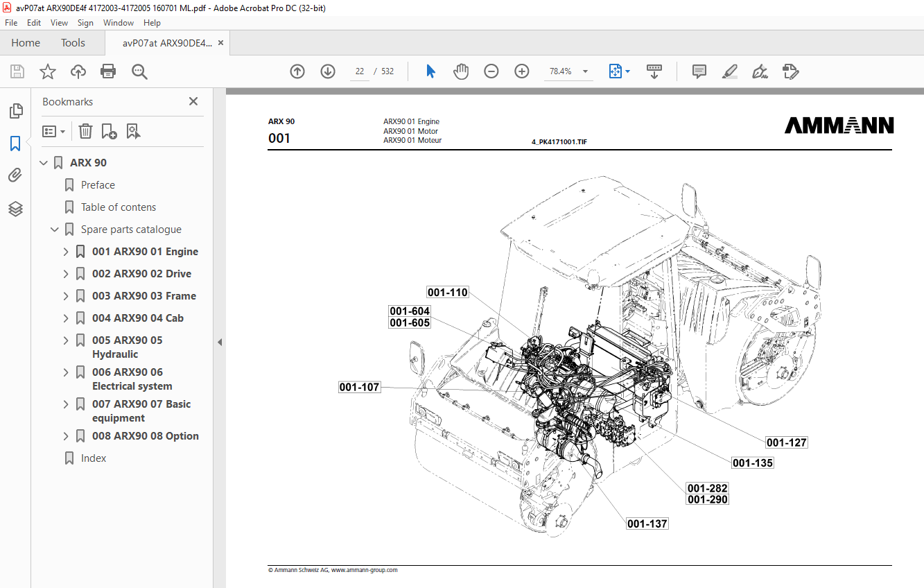Open the Sign menu
Screen dimensions: 924x588
pos(85,23)
